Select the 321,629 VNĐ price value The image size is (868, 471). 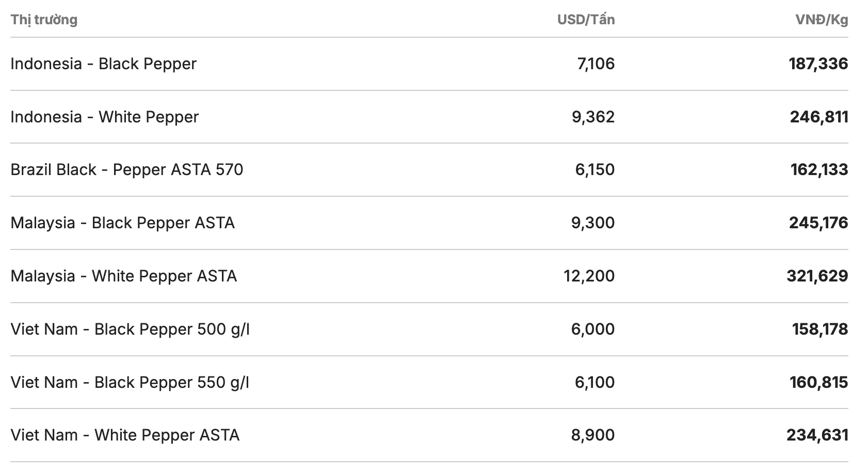[x=817, y=276]
